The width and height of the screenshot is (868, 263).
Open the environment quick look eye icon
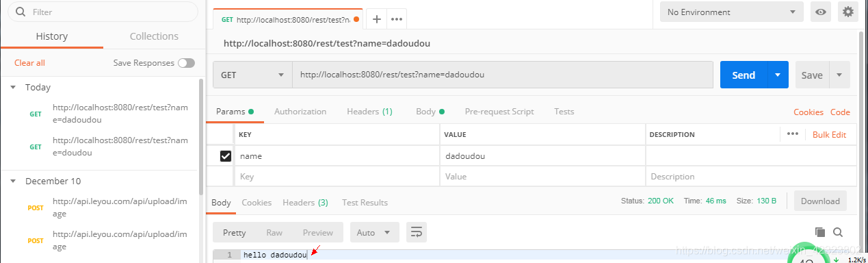820,12
